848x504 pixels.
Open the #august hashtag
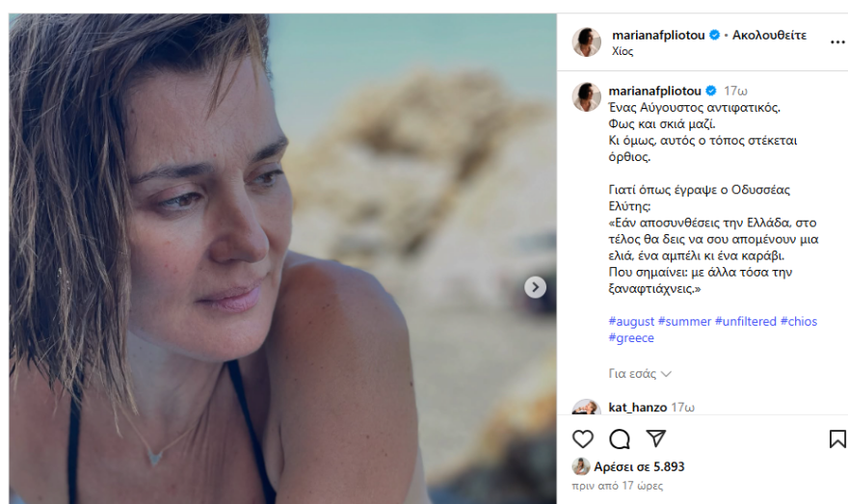click(x=631, y=321)
